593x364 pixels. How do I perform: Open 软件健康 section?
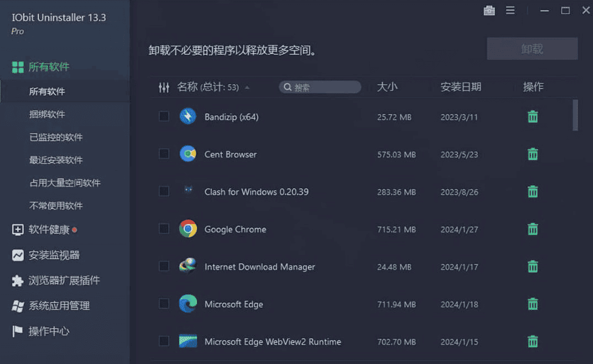click(49, 230)
